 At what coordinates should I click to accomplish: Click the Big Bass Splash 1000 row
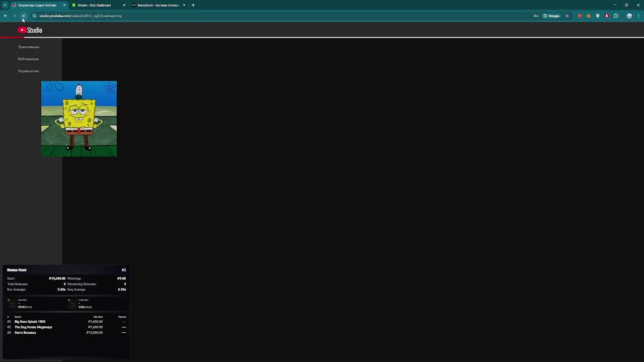pos(66,322)
